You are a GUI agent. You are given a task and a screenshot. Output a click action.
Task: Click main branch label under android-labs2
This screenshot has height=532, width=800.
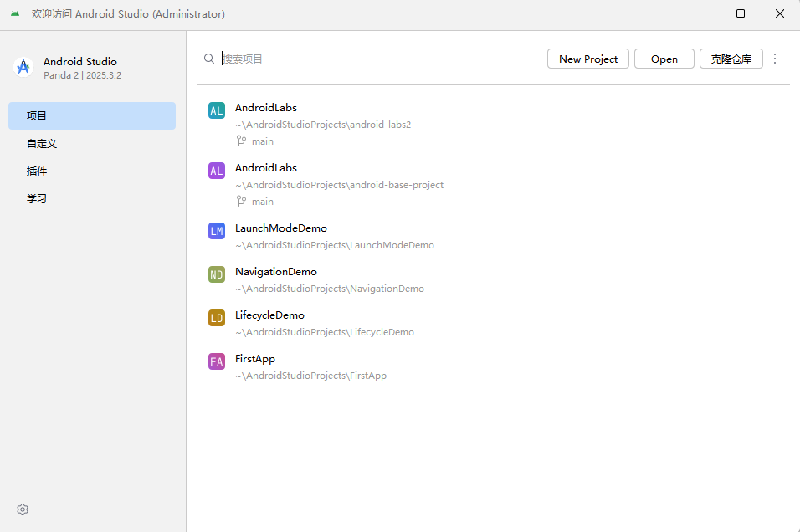[x=262, y=141]
